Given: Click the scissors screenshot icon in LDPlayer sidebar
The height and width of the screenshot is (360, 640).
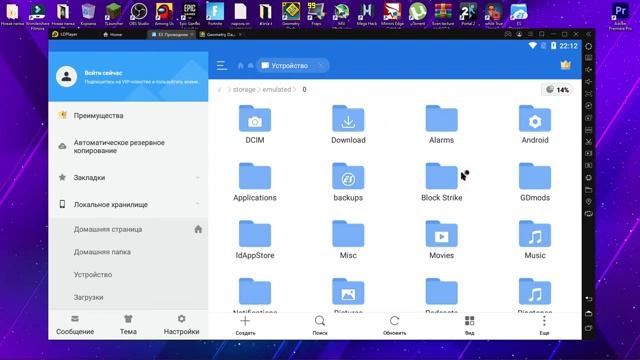Looking at the screenshot, I should tap(589, 142).
